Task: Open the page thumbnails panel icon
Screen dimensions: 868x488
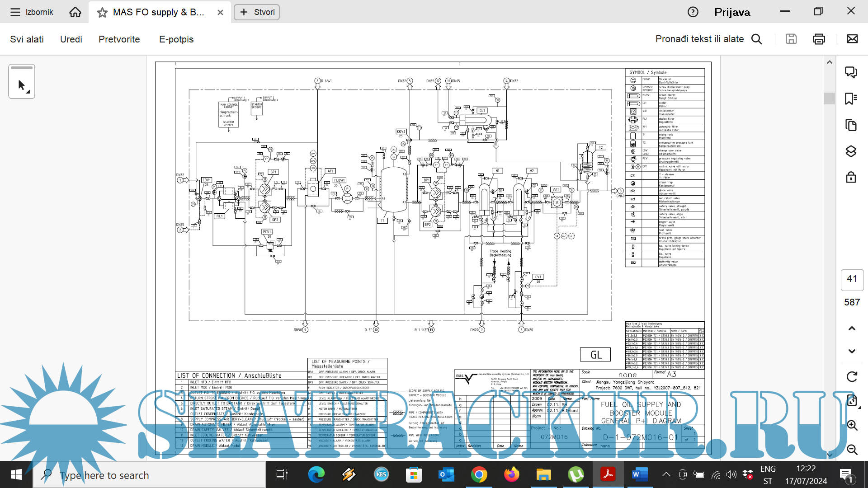Action: (x=851, y=125)
